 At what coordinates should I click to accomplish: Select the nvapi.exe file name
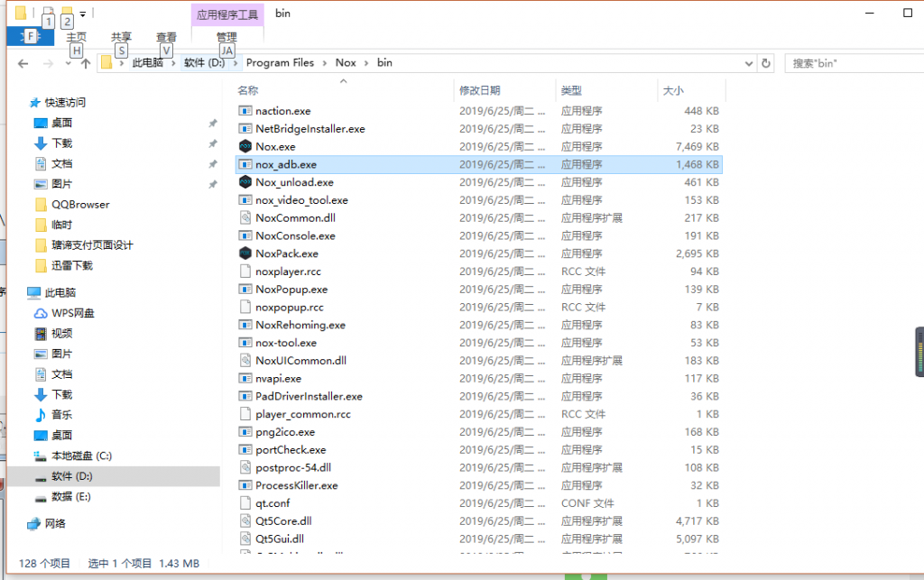point(278,379)
